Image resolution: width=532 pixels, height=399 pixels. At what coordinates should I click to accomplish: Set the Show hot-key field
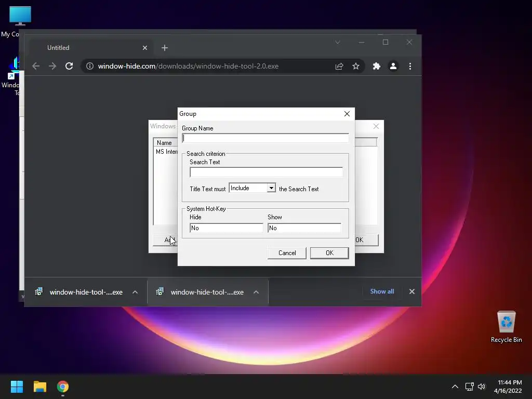click(x=304, y=228)
